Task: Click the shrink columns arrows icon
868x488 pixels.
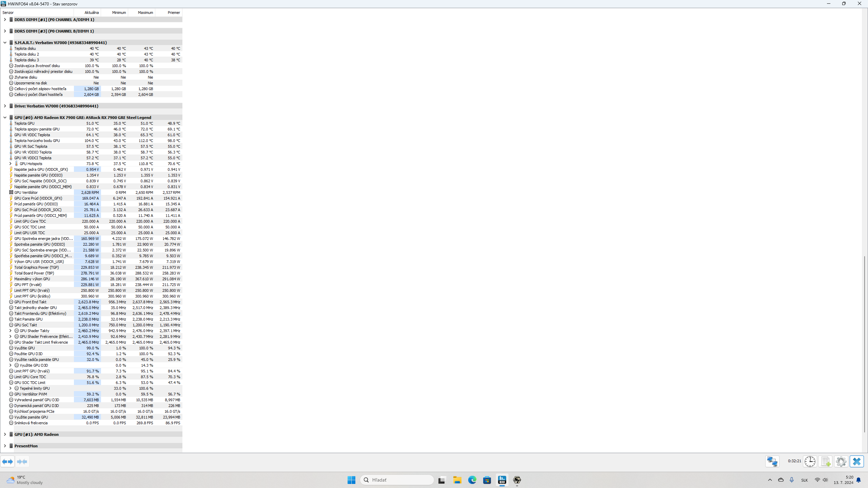Action: coord(22,462)
